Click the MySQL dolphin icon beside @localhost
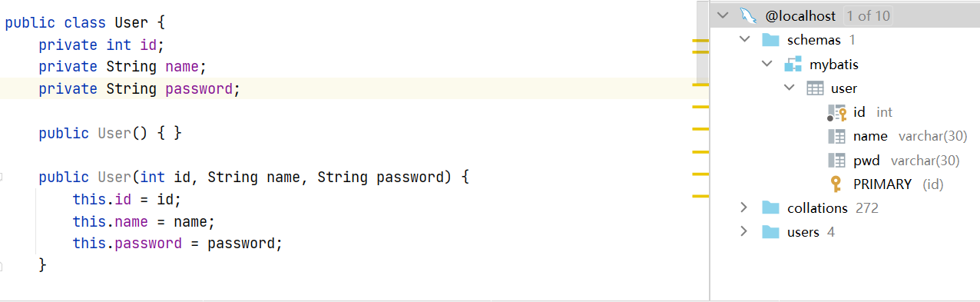980x302 pixels. click(x=747, y=15)
